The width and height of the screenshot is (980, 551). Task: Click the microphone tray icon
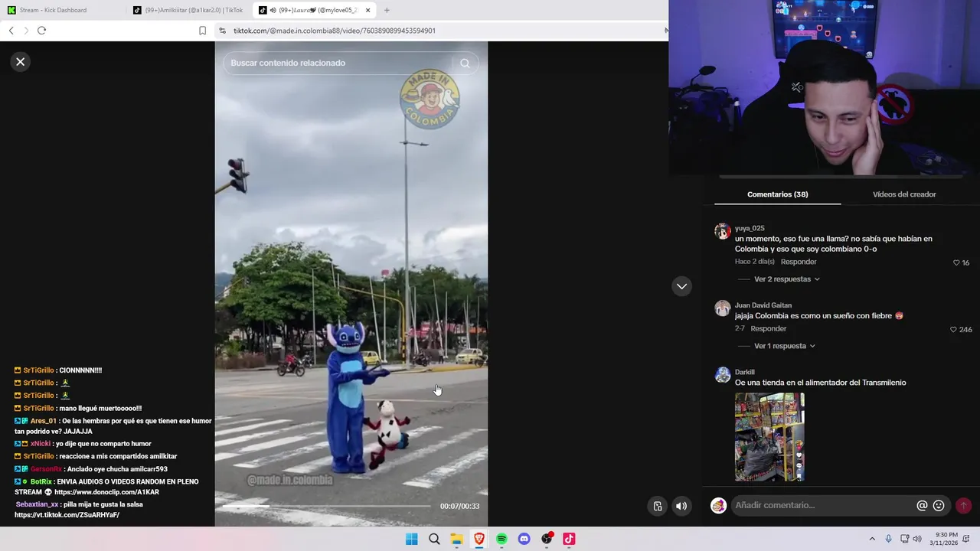[x=888, y=539]
